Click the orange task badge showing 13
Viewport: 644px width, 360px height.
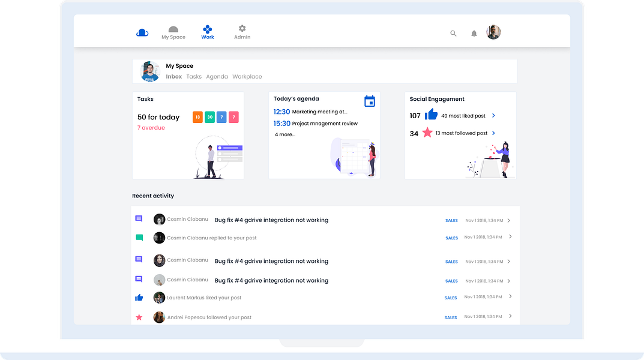click(x=197, y=117)
